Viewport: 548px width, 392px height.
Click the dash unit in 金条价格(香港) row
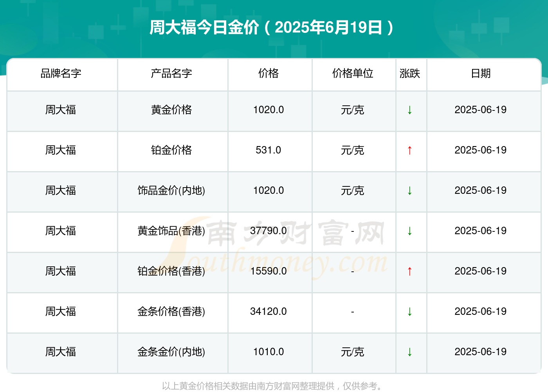[x=353, y=312]
